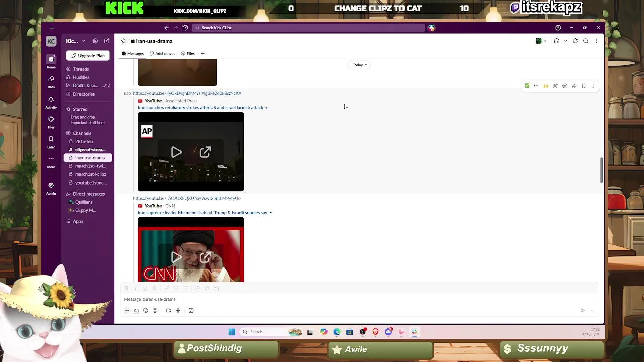Open the Today date jump dropdown
This screenshot has height=362, width=644.
pyautogui.click(x=360, y=65)
